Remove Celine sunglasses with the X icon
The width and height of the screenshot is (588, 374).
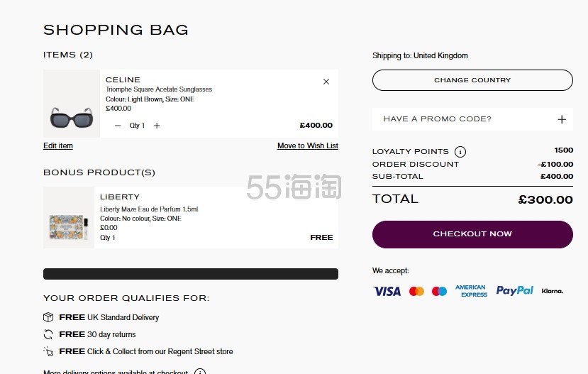coord(326,82)
